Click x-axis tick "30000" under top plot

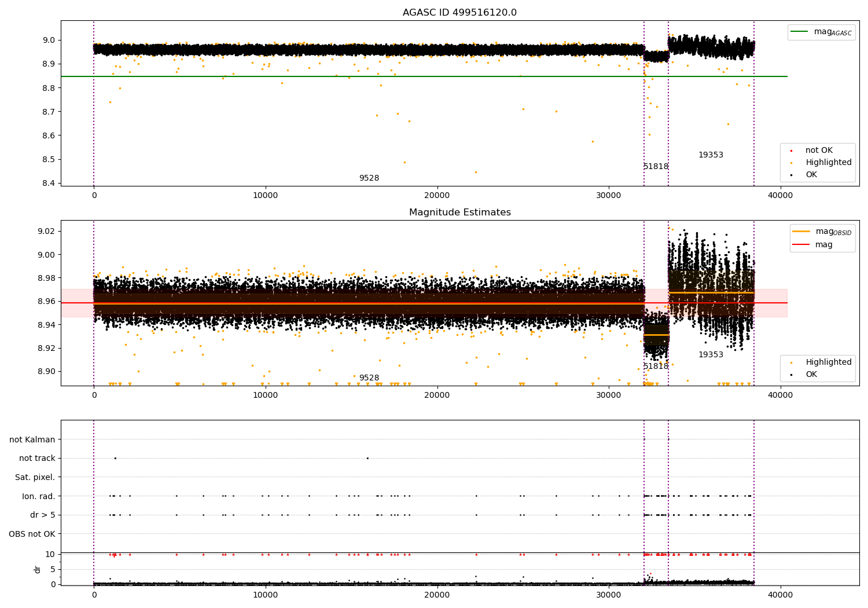coord(609,195)
